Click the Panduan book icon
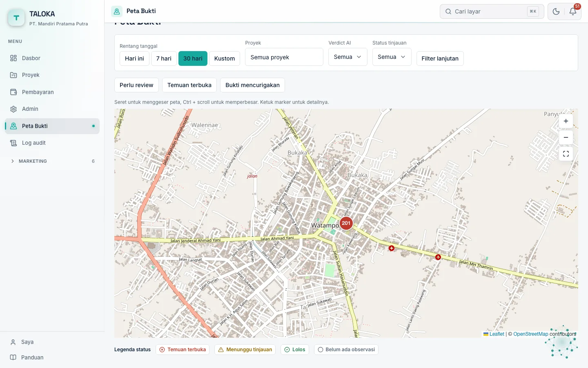The width and height of the screenshot is (588, 368). click(x=13, y=357)
